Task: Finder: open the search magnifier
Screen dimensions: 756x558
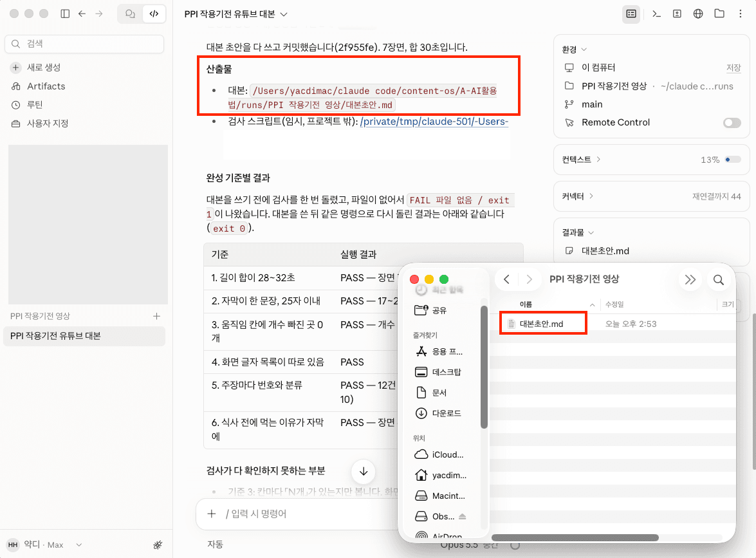Action: click(719, 280)
